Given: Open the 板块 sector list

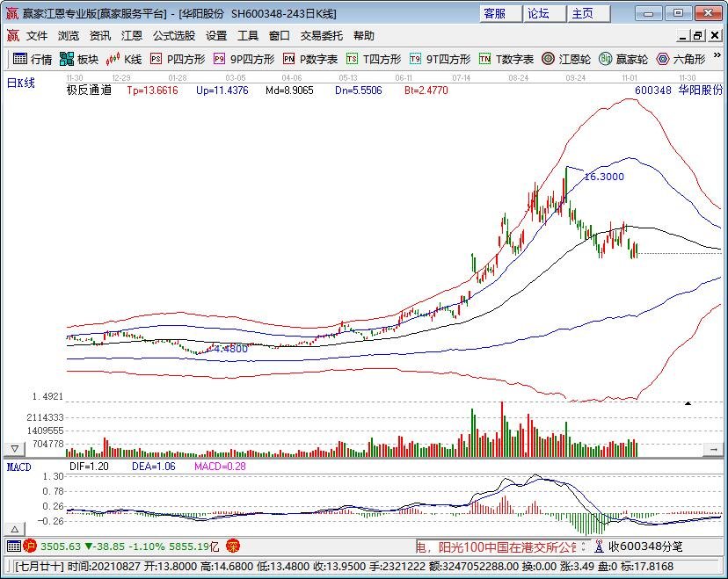Looking at the screenshot, I should click(79, 59).
